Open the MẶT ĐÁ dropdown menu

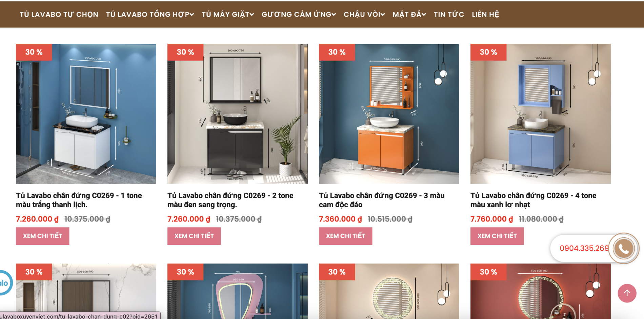point(409,14)
